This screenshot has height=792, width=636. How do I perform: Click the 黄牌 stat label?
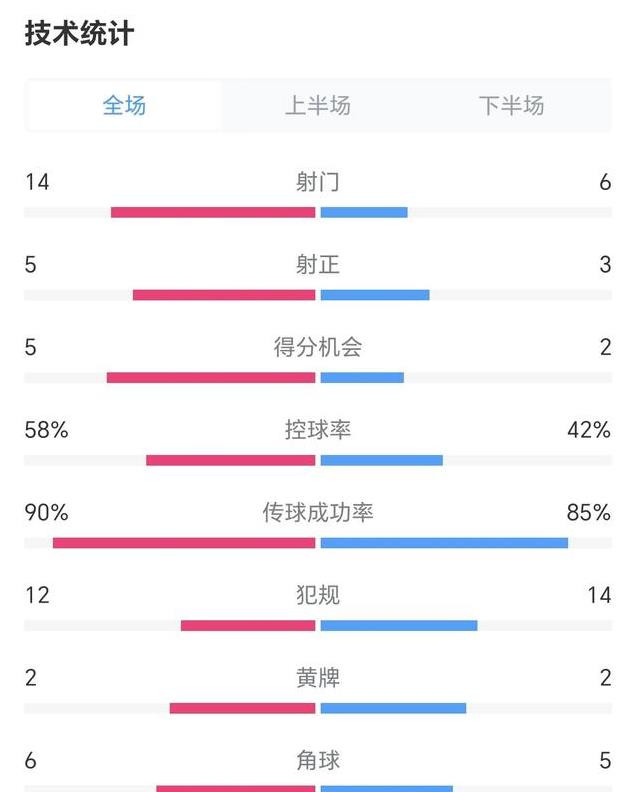click(x=318, y=678)
